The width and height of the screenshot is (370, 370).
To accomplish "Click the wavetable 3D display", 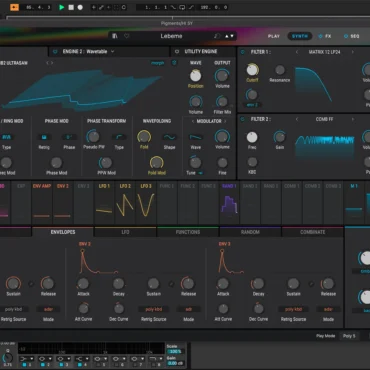I will 82,89.
